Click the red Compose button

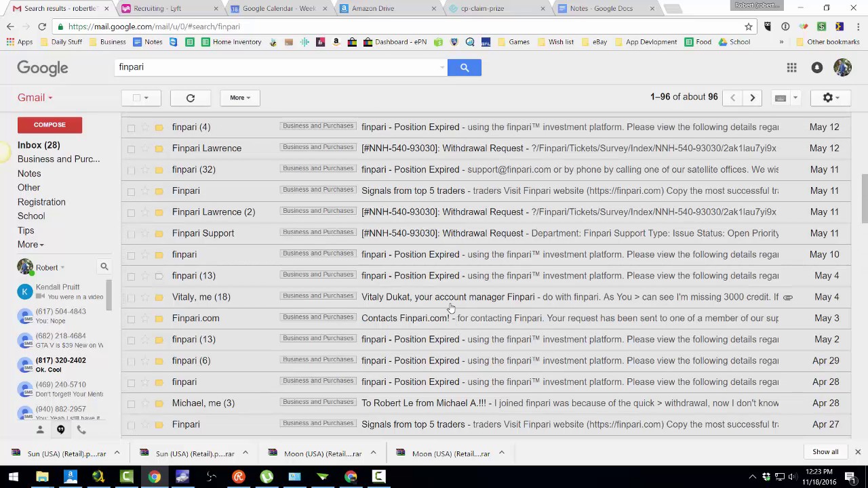point(50,125)
